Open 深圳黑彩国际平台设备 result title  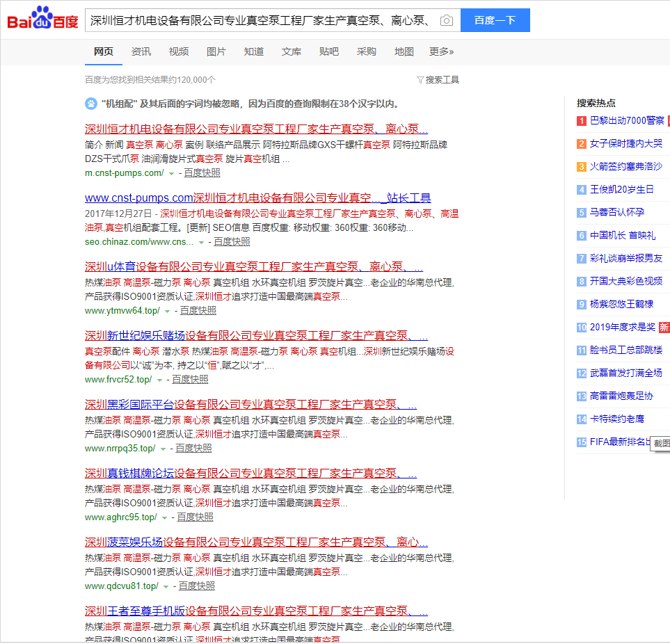250,404
